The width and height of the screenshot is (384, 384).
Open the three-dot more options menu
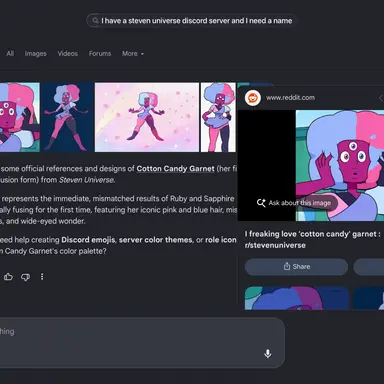click(42, 277)
